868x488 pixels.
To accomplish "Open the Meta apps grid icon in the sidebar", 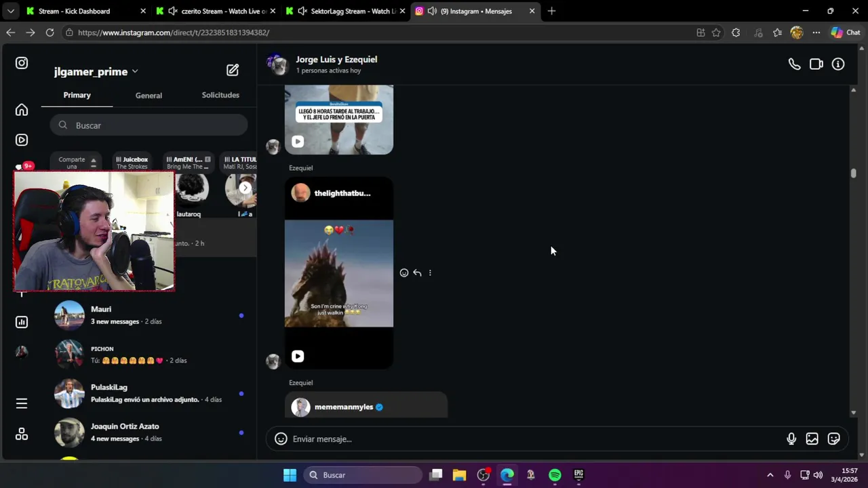I will click(x=22, y=434).
